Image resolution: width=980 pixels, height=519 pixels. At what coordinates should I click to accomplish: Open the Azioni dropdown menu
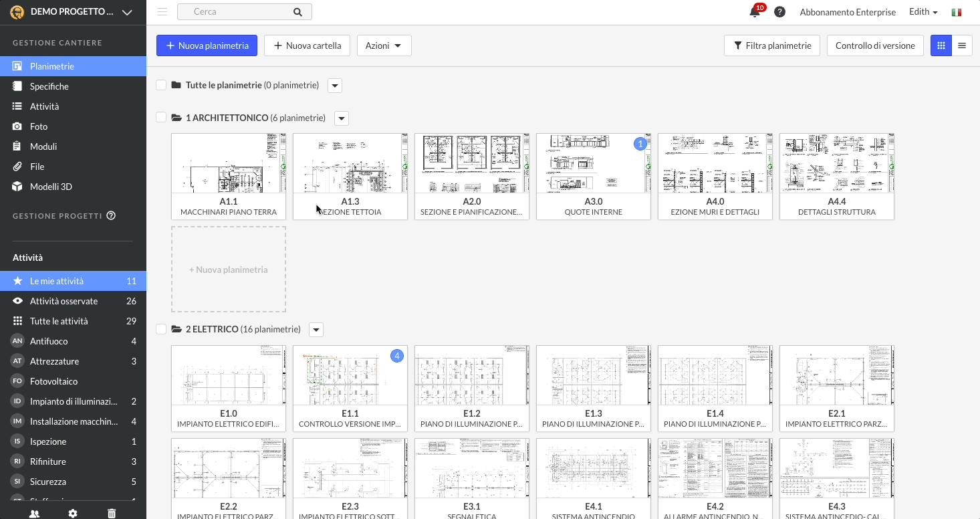point(384,45)
